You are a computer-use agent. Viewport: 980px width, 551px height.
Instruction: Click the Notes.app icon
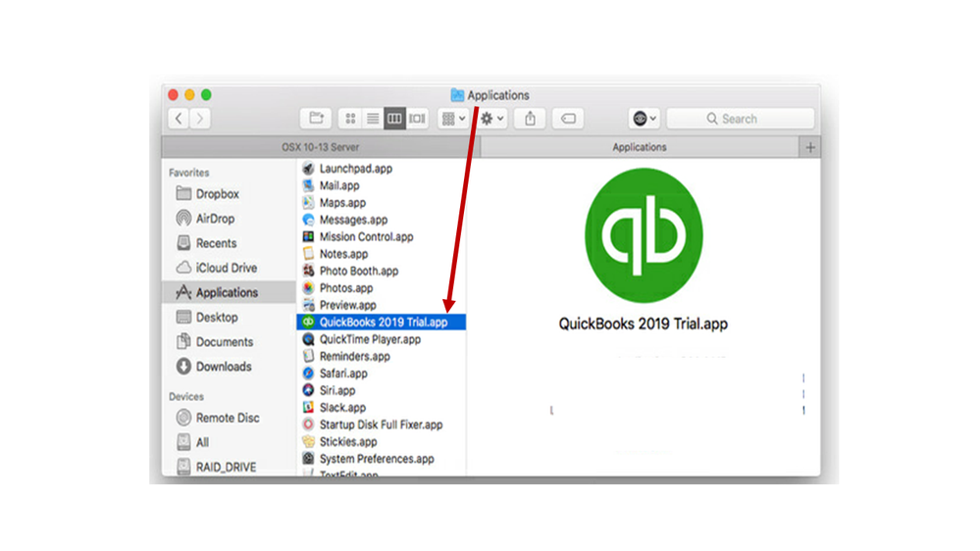pos(308,254)
